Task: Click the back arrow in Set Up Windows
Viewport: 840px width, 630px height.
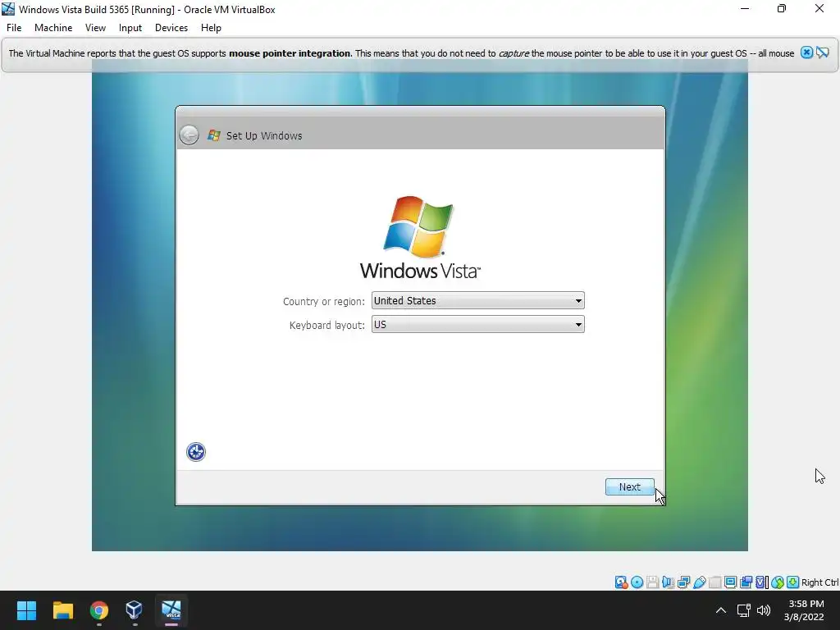Action: [x=189, y=135]
